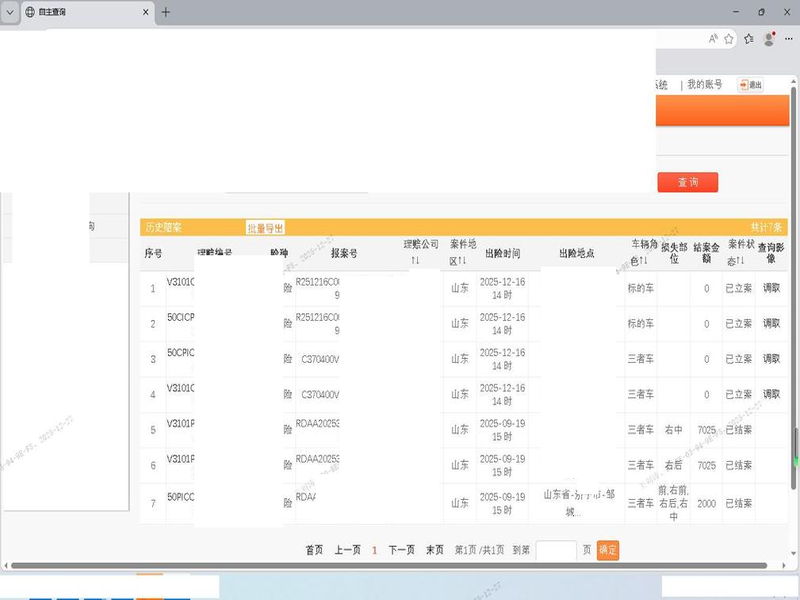Click the Read Aloud icon in address bar
The width and height of the screenshot is (800, 600).
click(714, 38)
